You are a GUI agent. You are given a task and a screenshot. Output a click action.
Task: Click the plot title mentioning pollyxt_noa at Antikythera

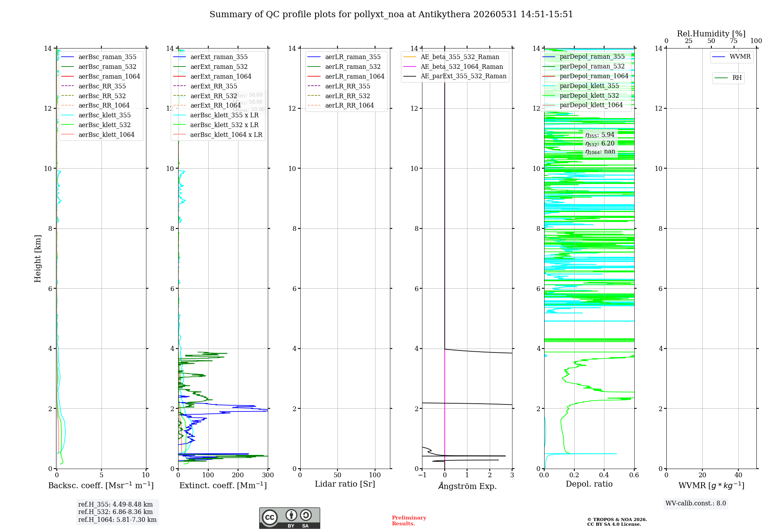[391, 14]
